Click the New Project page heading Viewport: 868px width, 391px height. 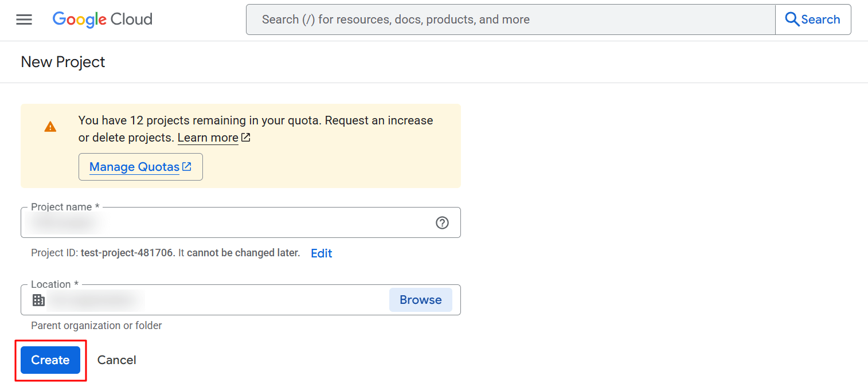(x=63, y=62)
